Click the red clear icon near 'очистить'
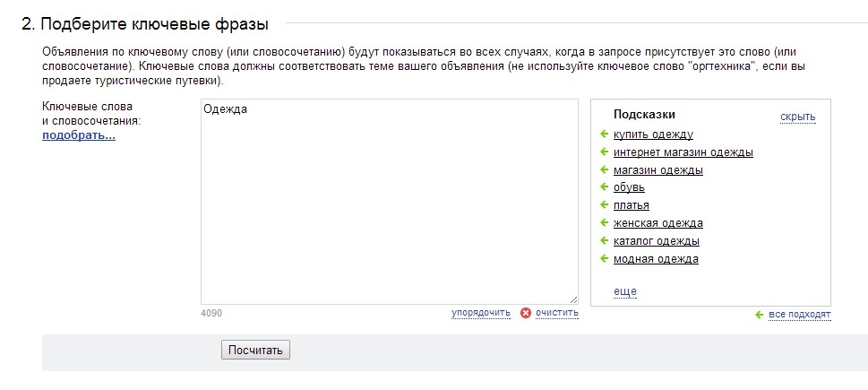868x390 pixels. (x=526, y=313)
